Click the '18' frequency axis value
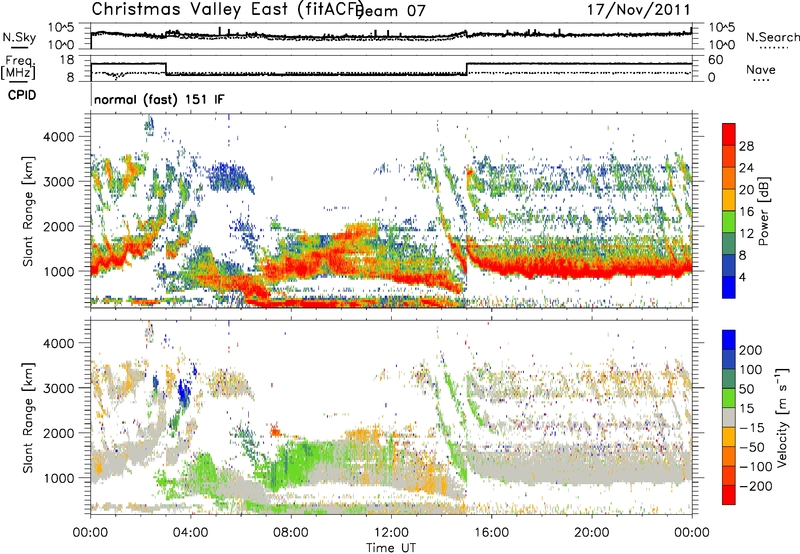This screenshot has height=554, width=800. [x=67, y=60]
